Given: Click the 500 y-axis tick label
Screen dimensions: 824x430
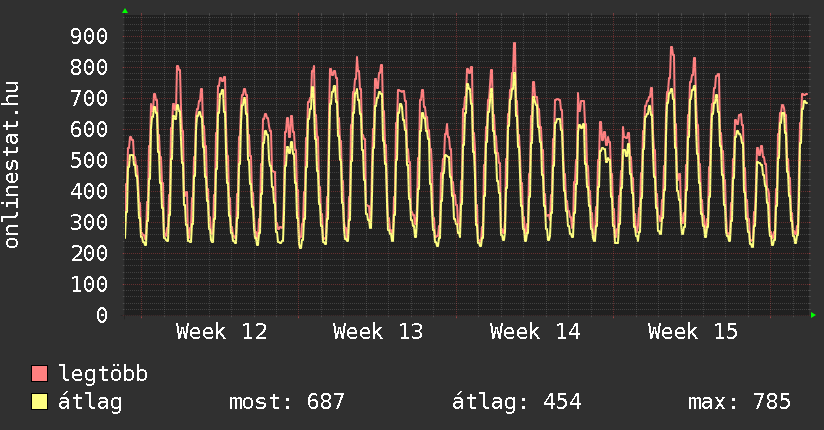Looking at the screenshot, I should (89, 161).
